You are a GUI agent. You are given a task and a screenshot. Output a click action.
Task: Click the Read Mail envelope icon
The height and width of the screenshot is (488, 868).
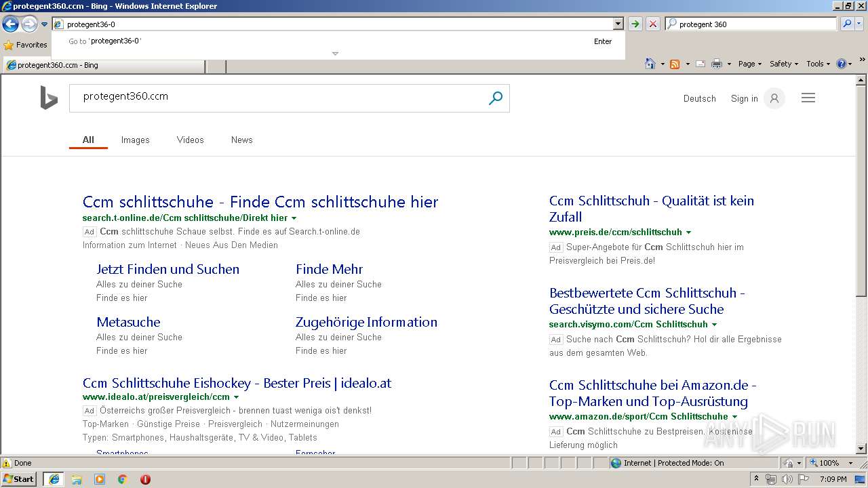[701, 64]
